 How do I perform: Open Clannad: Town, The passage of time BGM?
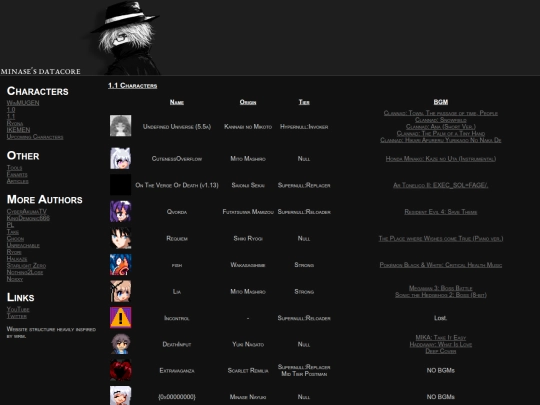(441, 113)
